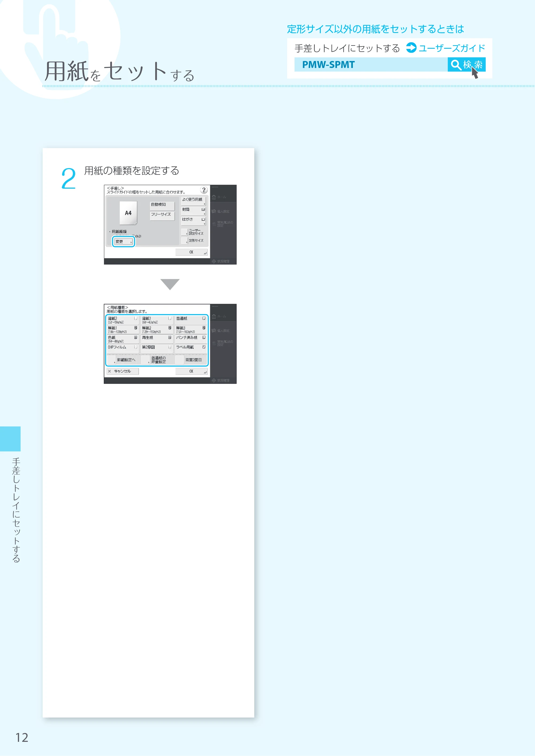Screen dimensions: 535x756
Task: Select パンチ済み紙 paper type
Action: click(191, 339)
